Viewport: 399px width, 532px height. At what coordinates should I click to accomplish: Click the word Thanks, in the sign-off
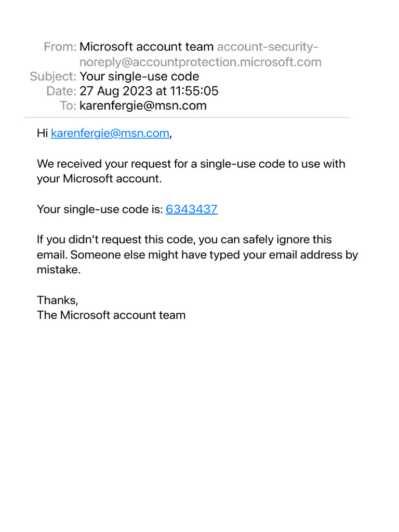(58, 300)
